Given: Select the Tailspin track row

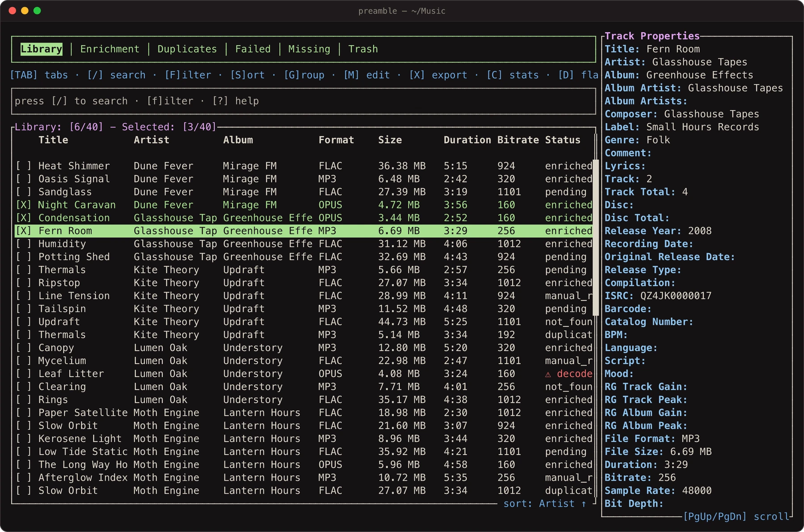Looking at the screenshot, I should tap(304, 309).
